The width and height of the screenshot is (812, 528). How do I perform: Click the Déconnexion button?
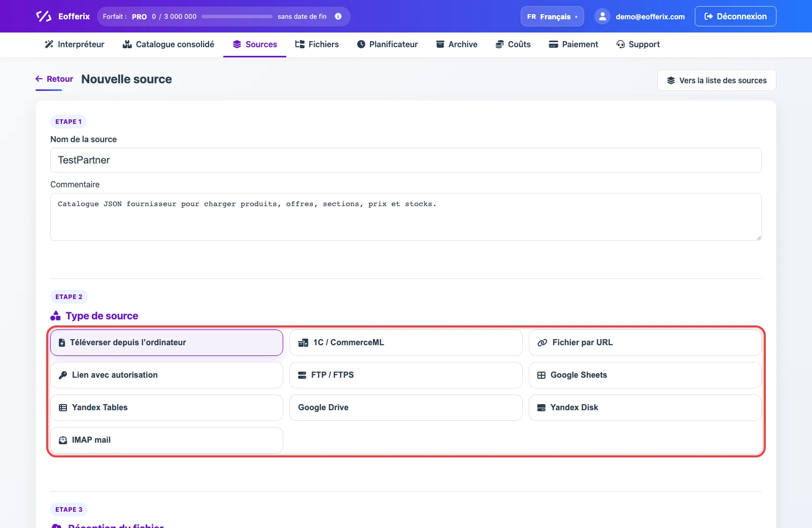pyautogui.click(x=735, y=16)
